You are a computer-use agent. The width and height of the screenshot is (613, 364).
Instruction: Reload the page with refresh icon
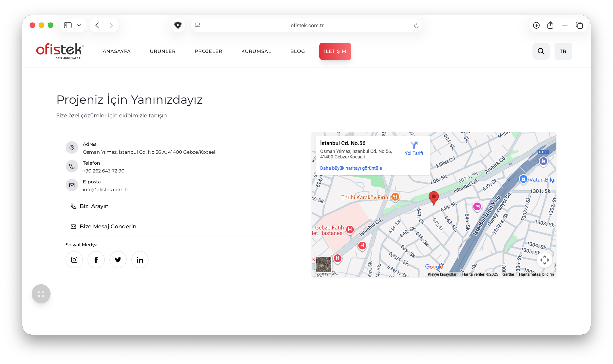pyautogui.click(x=416, y=25)
